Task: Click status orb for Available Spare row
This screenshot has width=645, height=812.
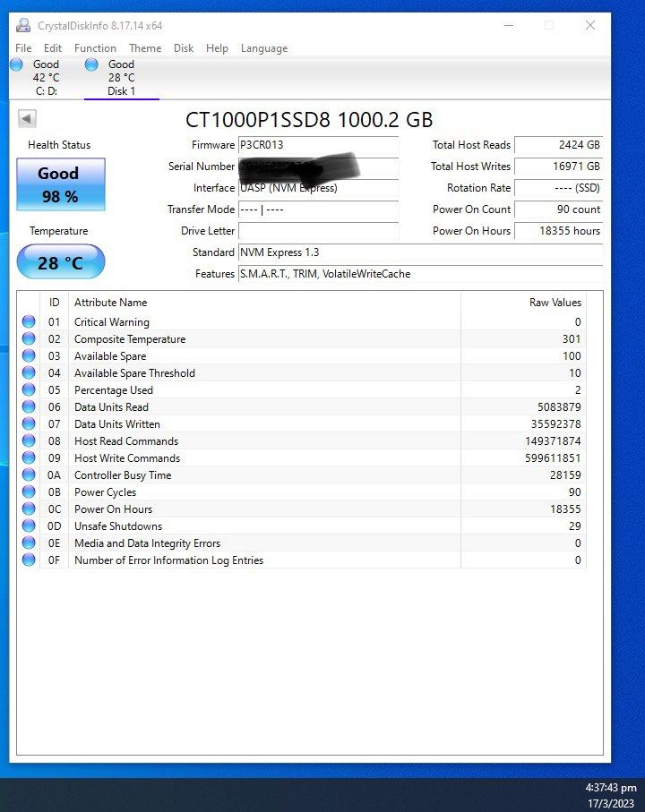Action: [29, 355]
